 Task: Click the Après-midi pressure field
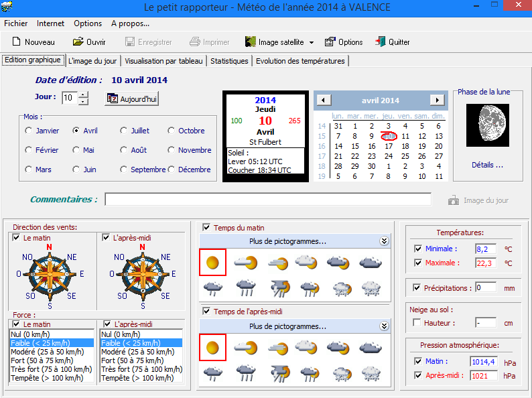click(x=484, y=376)
